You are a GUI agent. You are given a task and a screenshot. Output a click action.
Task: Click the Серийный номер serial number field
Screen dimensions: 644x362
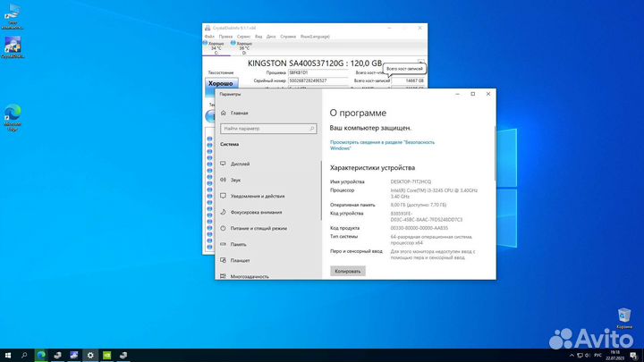point(318,80)
